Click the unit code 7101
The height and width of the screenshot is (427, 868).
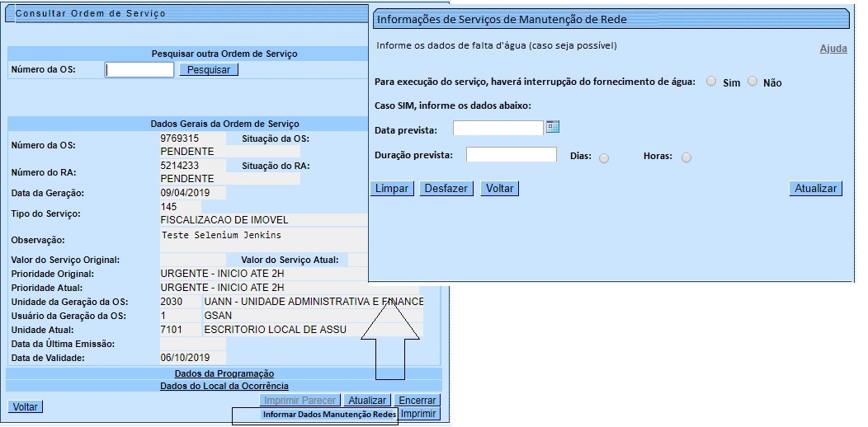click(x=171, y=330)
